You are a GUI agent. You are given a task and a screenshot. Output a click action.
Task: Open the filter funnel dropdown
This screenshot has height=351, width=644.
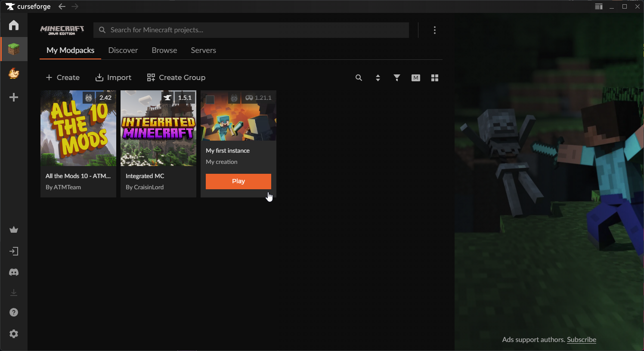[397, 78]
